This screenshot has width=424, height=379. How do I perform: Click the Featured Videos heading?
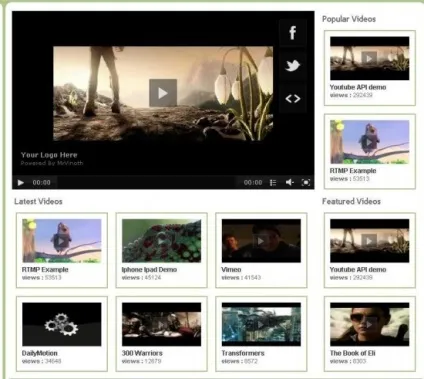[351, 201]
